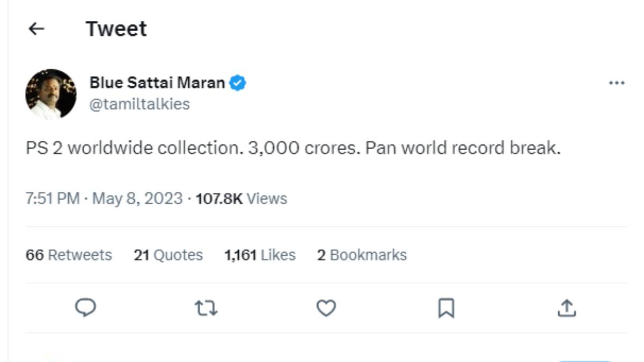644x362 pixels.
Task: Open the reply comment icon
Action: 86,308
